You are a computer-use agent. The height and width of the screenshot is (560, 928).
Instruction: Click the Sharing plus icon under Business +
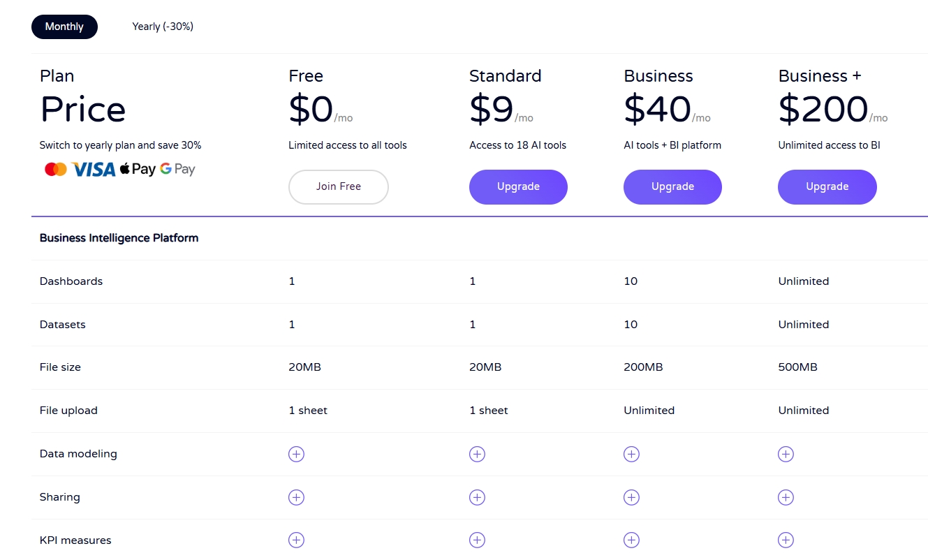pyautogui.click(x=786, y=497)
